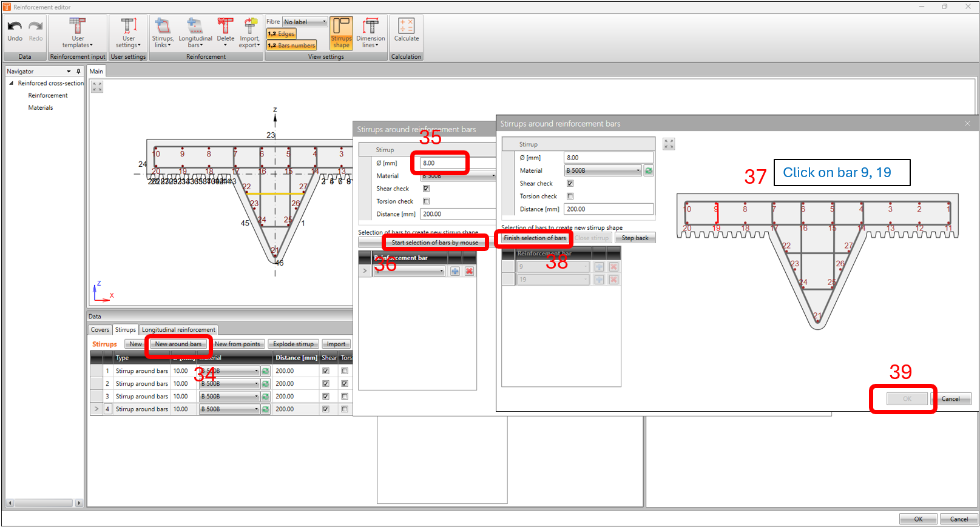Click the New from points button
The width and height of the screenshot is (980, 527).
click(x=237, y=344)
